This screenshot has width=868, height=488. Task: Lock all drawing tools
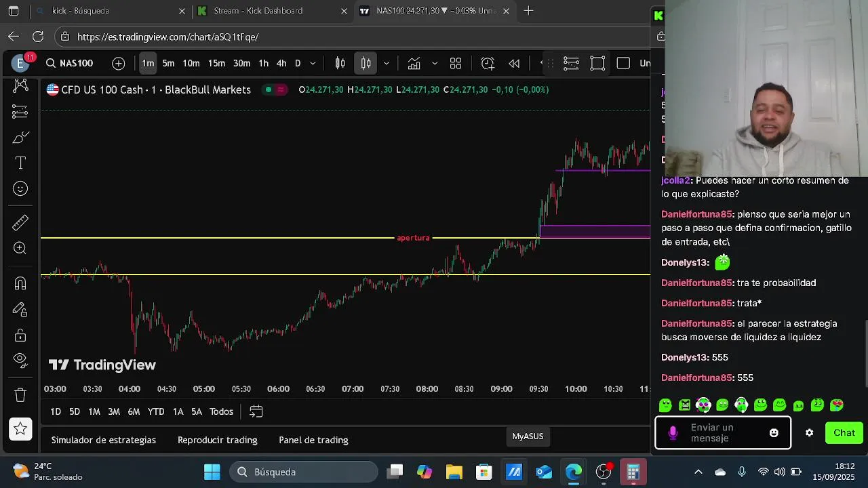pos(20,335)
